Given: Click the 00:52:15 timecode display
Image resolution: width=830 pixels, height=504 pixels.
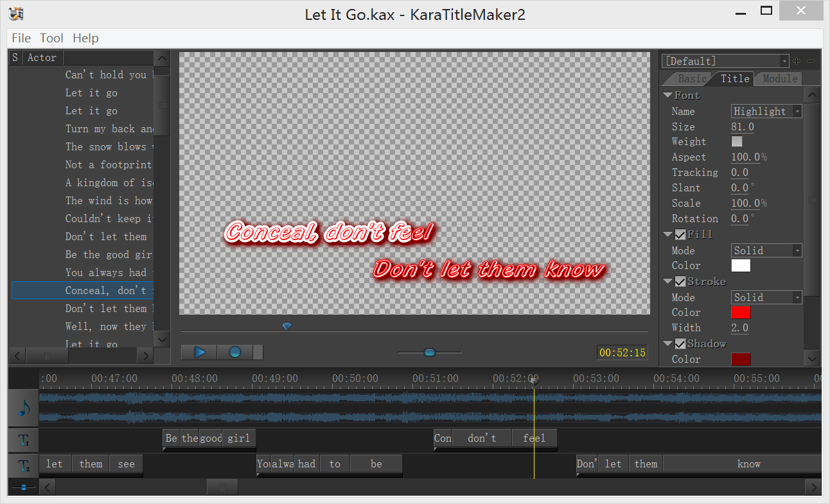Looking at the screenshot, I should 622,352.
